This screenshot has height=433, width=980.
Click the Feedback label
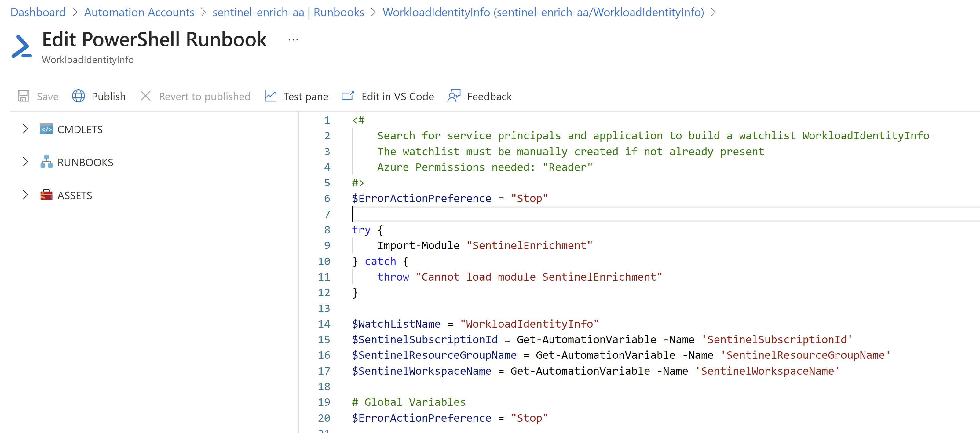(489, 97)
